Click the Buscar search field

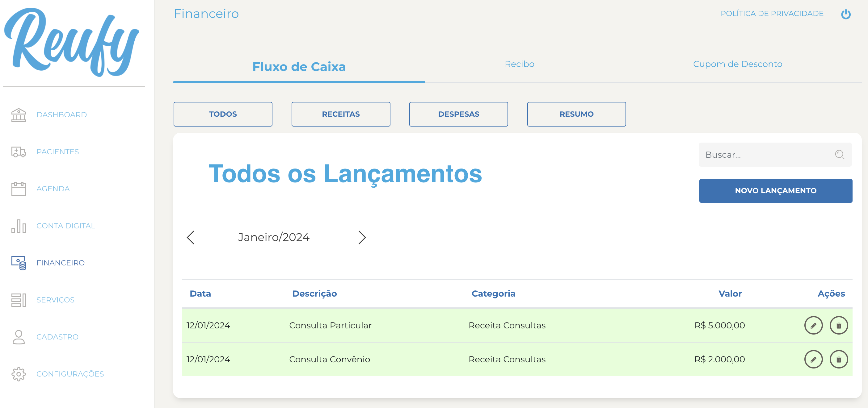775,155
